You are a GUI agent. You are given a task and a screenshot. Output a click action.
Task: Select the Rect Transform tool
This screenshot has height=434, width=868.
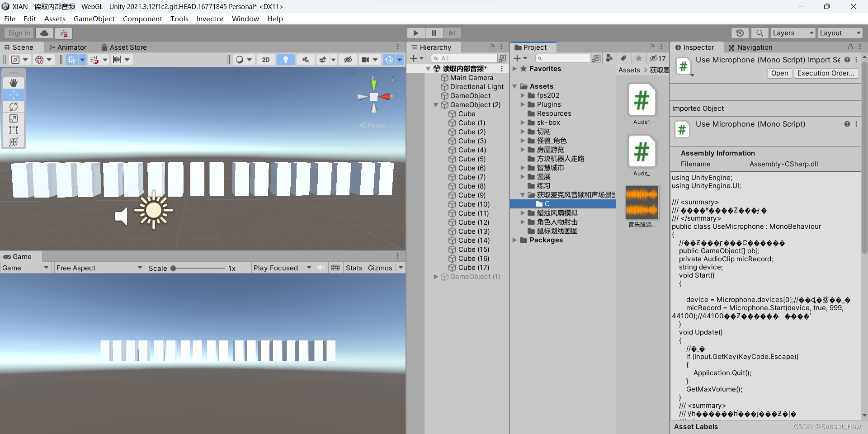click(14, 130)
